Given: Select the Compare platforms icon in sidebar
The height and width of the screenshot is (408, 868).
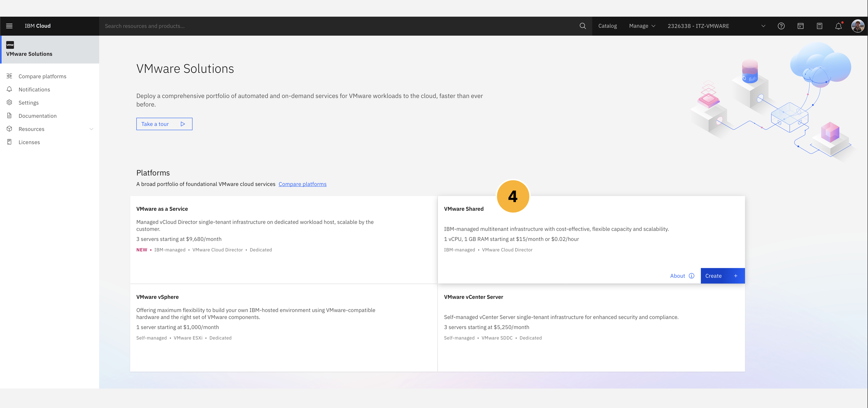Looking at the screenshot, I should (9, 76).
